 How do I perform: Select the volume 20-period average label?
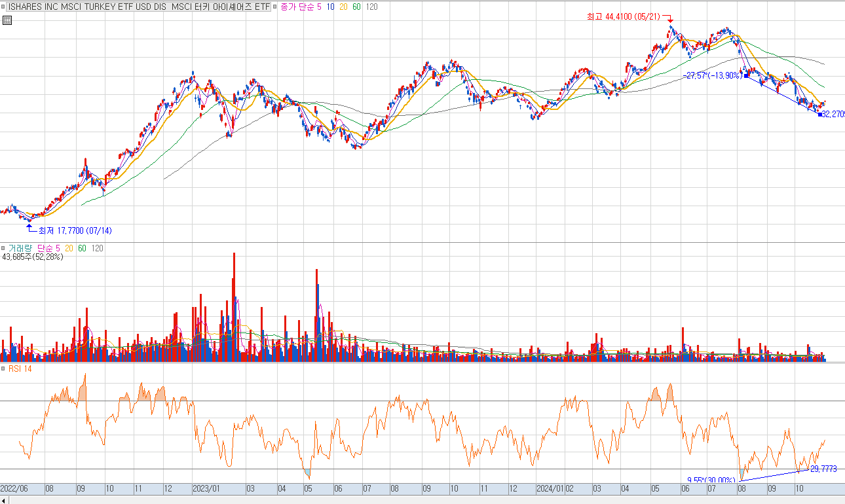click(x=69, y=248)
